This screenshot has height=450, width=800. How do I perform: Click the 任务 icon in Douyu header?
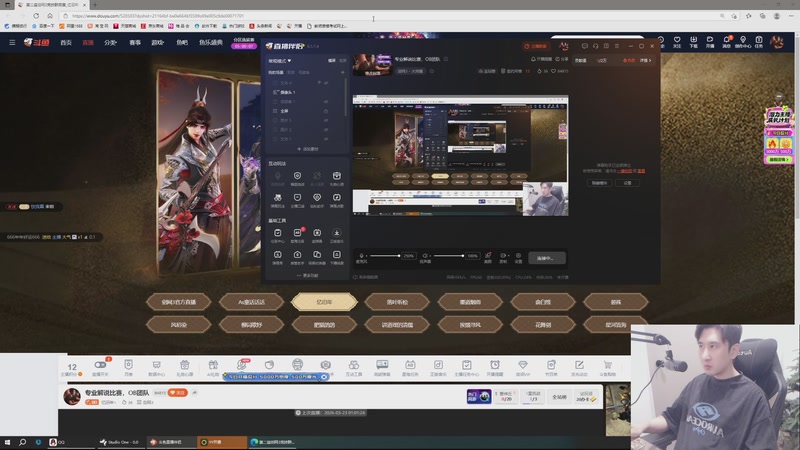(x=759, y=42)
